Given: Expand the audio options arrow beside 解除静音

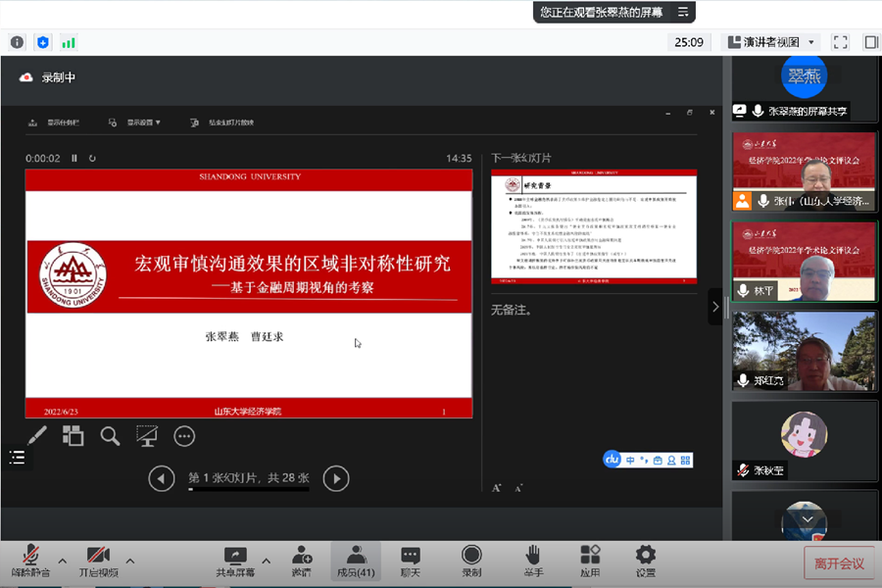Looking at the screenshot, I should pyautogui.click(x=63, y=562).
